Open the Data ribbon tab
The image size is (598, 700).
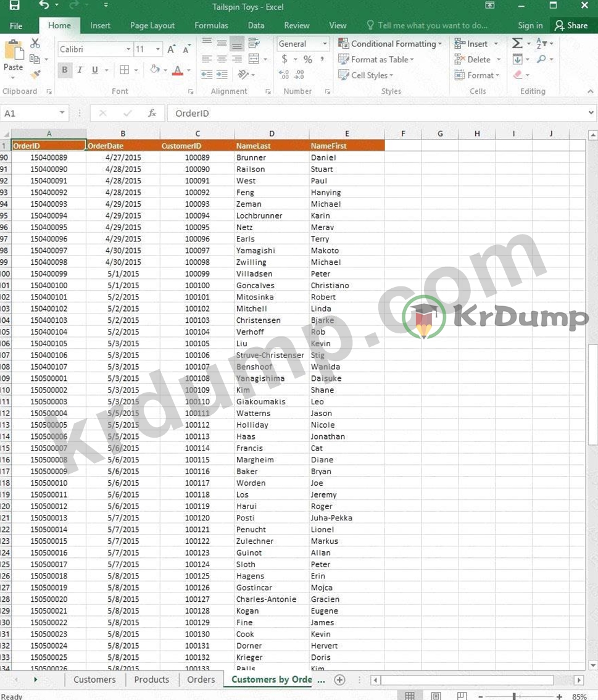[256, 25]
